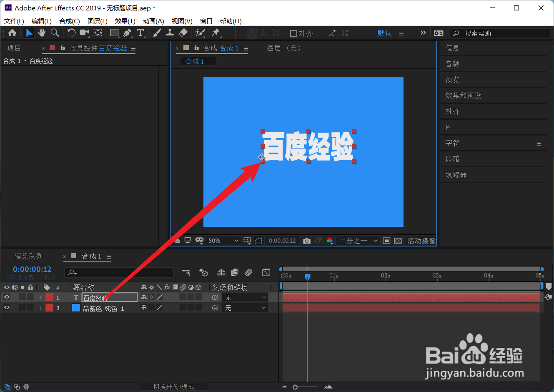Open the 二分之一 resolution dropdown
The height and width of the screenshot is (392, 554).
[358, 241]
